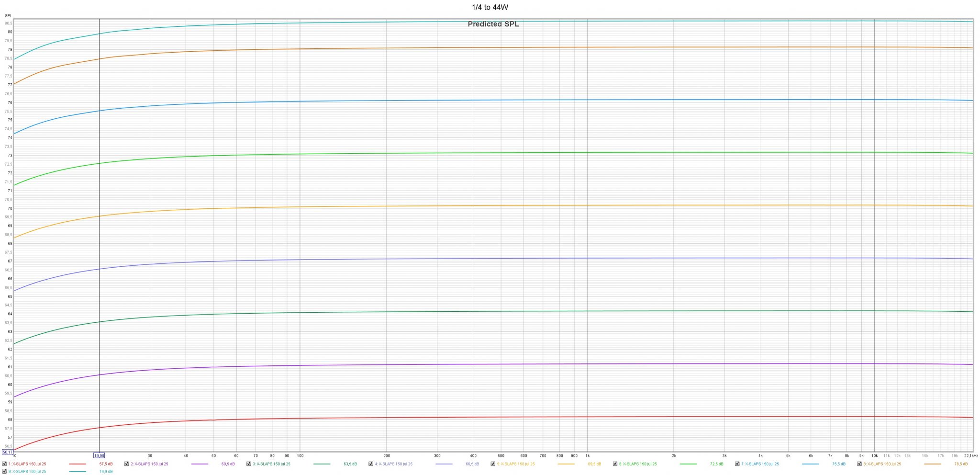Click orange line sample of trace 8
Screen dimensions: 980x476
(933, 464)
